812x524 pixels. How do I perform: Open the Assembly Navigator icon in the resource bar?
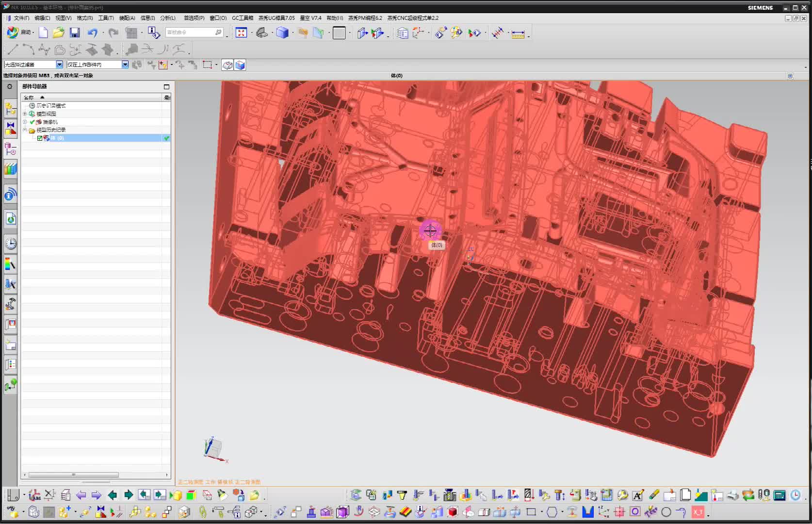pyautogui.click(x=10, y=109)
